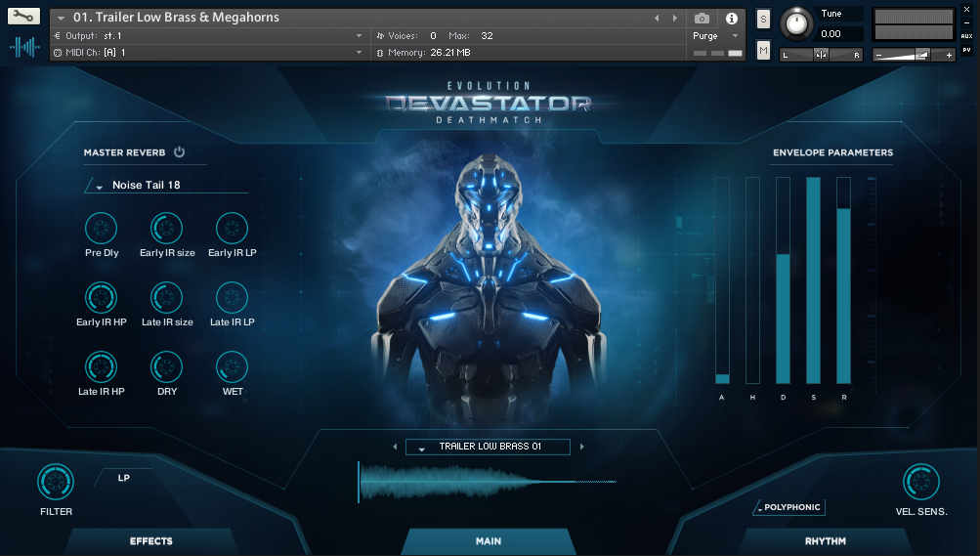Open the TRAILER LOW BRASS 01 sample dropdown

coord(489,447)
